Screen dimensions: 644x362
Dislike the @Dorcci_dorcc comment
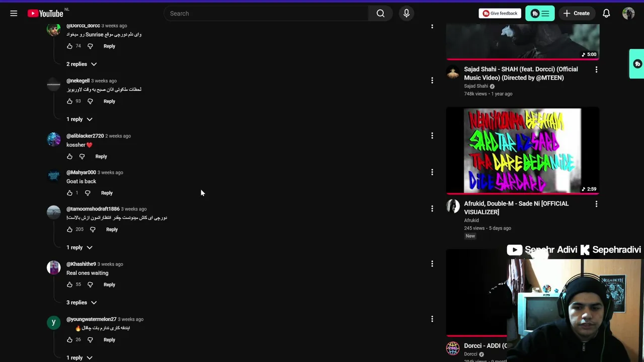point(90,46)
